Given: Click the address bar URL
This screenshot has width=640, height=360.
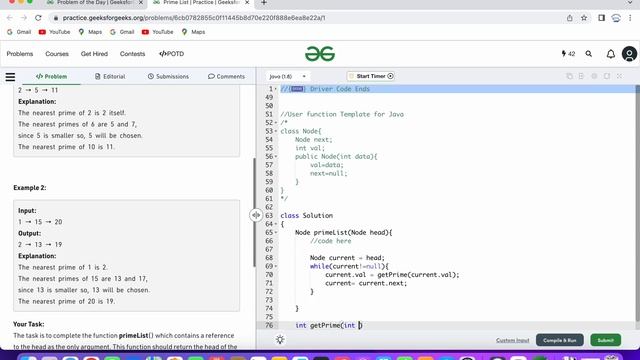Looking at the screenshot, I should (194, 18).
